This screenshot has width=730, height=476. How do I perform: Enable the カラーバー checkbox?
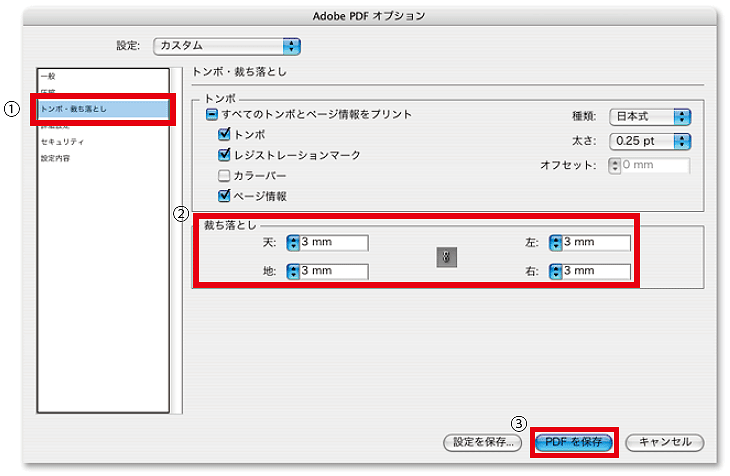[x=224, y=176]
